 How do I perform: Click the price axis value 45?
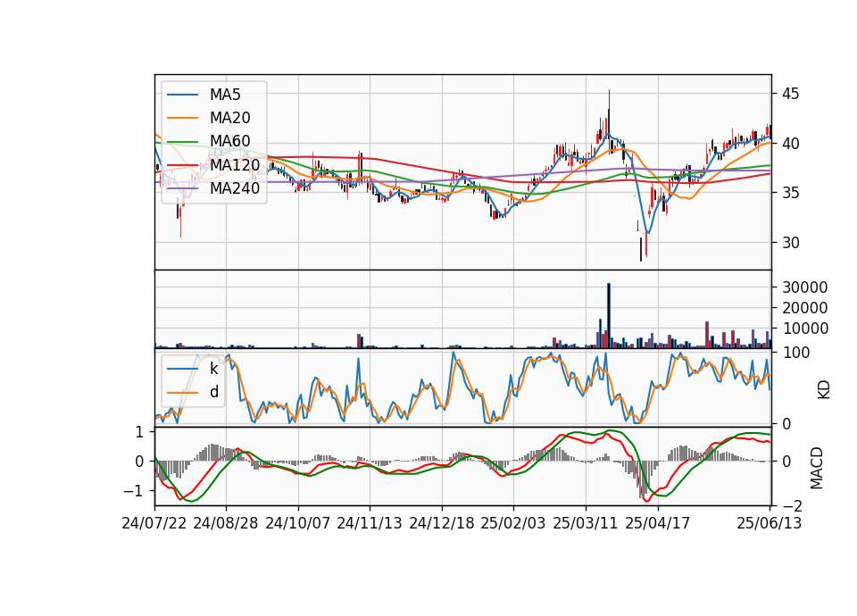pyautogui.click(x=790, y=94)
